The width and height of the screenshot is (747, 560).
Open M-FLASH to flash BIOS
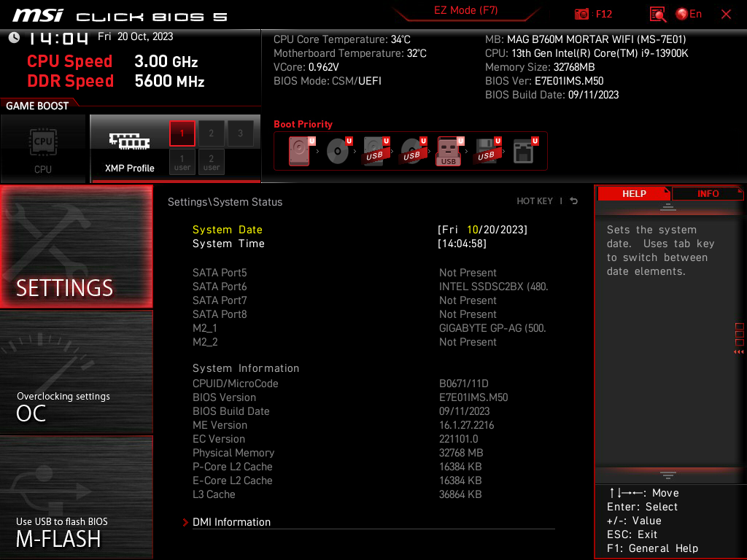click(76, 497)
